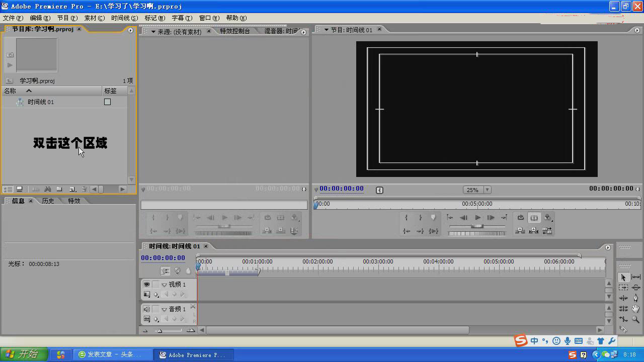Click the Set Display Style icon on 视频 1
Viewport: 644px width, 362px height.
pyautogui.click(x=147, y=294)
